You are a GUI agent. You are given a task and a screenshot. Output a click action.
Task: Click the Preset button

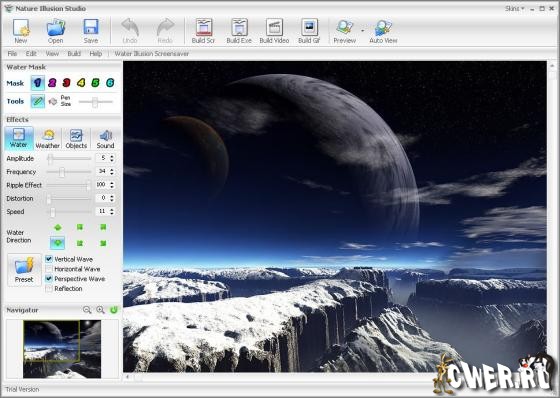[x=24, y=270]
